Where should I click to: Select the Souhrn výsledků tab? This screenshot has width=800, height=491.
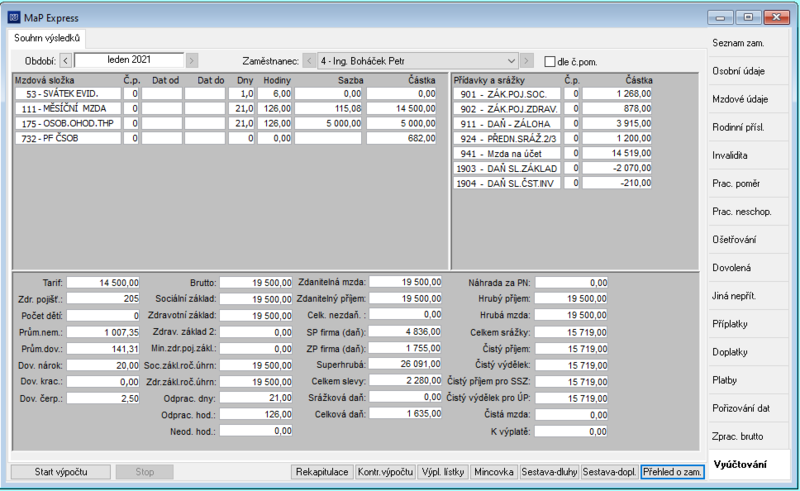tap(47, 38)
